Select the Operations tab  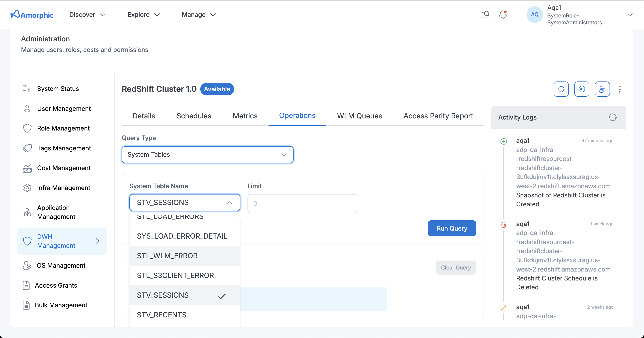tap(297, 116)
